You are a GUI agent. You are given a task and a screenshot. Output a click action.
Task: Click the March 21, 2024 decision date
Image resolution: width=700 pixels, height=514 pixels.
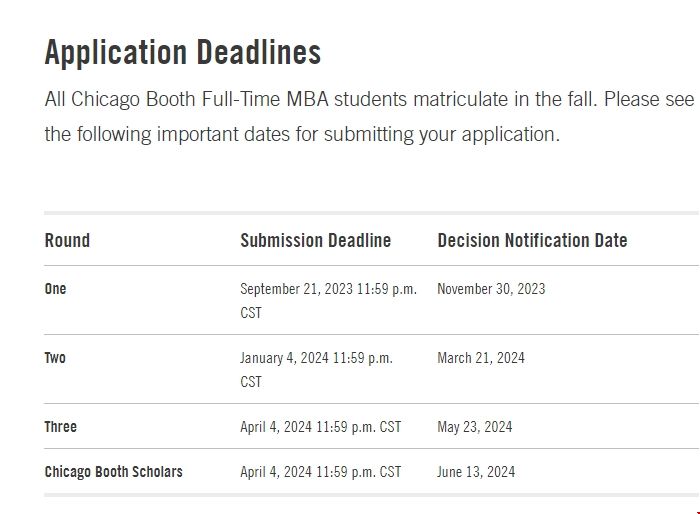pyautogui.click(x=480, y=358)
